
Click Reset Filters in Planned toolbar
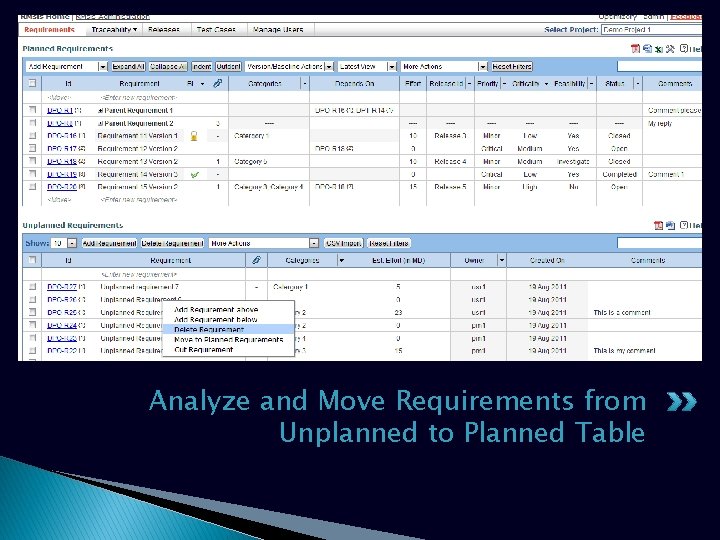click(x=512, y=67)
